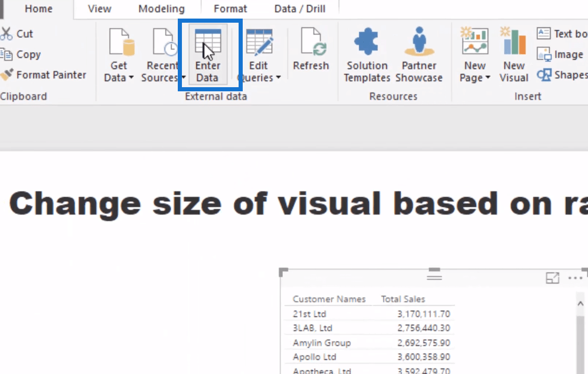This screenshot has height=374, width=588.
Task: Click the 21st Ltd row
Action: [369, 314]
